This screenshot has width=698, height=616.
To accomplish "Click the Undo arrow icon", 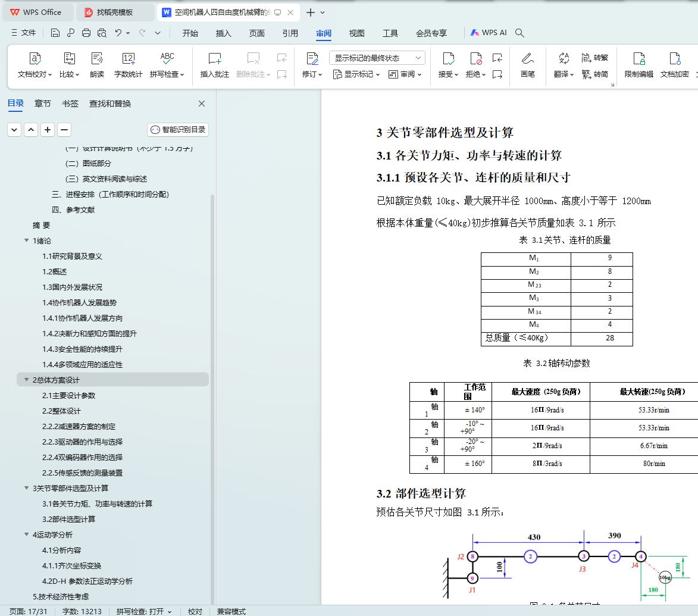I will coord(118,33).
